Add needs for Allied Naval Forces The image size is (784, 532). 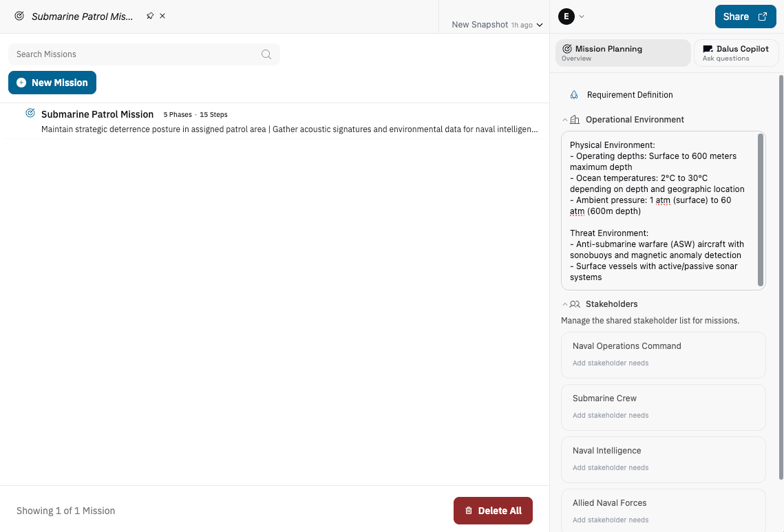click(611, 520)
